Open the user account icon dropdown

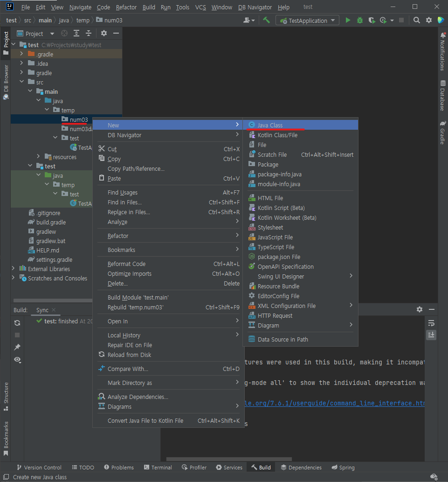click(249, 20)
